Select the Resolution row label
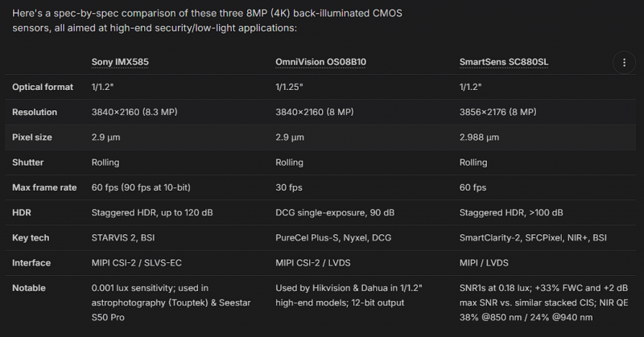Screen dimensions: 644x337 tap(35, 112)
